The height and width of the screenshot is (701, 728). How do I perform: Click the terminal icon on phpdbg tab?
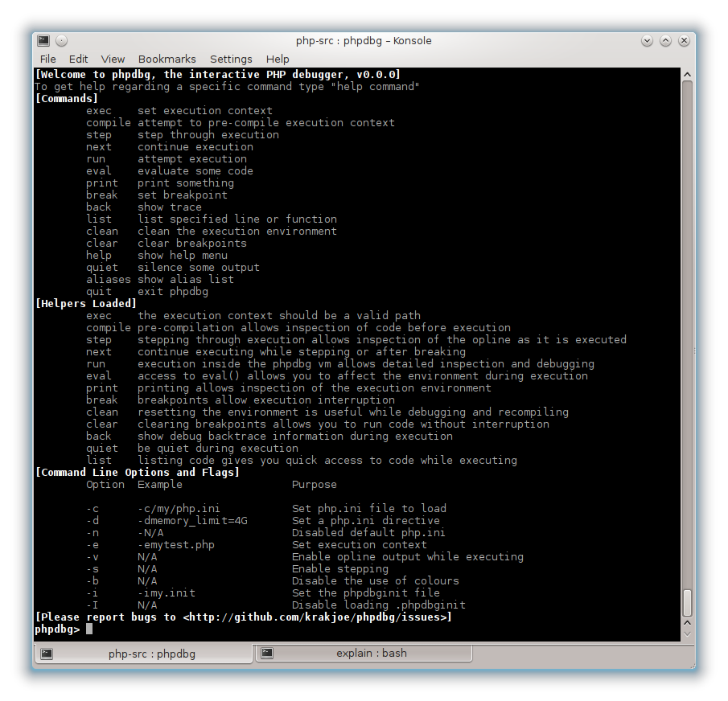(x=47, y=654)
